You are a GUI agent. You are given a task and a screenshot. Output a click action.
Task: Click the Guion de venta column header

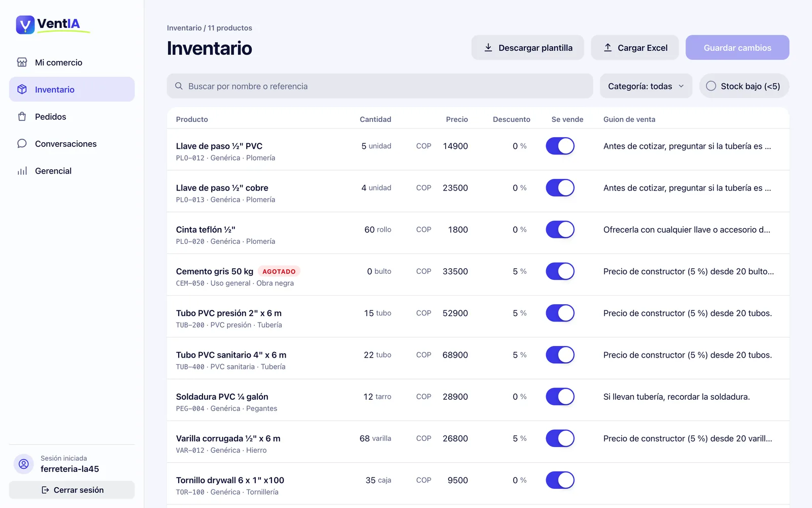pyautogui.click(x=629, y=119)
